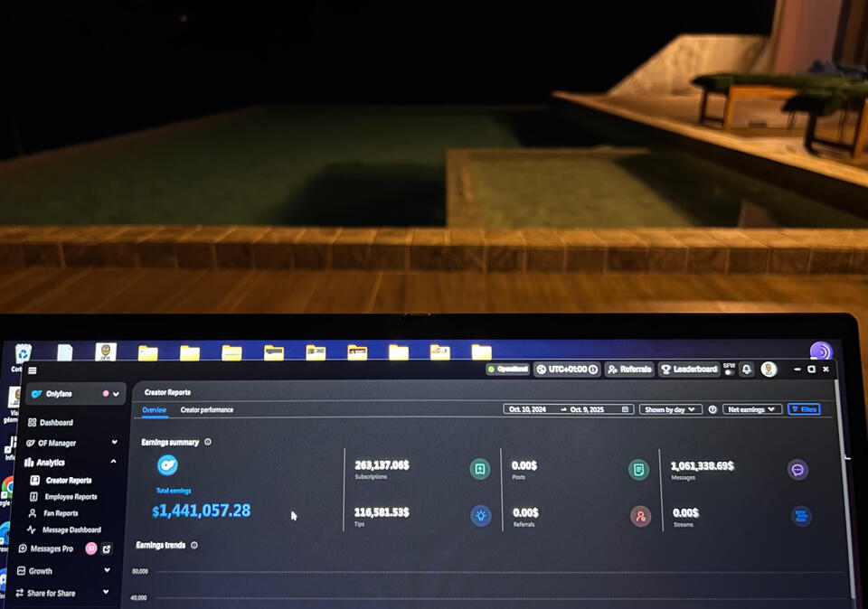Image resolution: width=868 pixels, height=609 pixels.
Task: Expand the OF Manager sidebar section
Action: pos(114,443)
